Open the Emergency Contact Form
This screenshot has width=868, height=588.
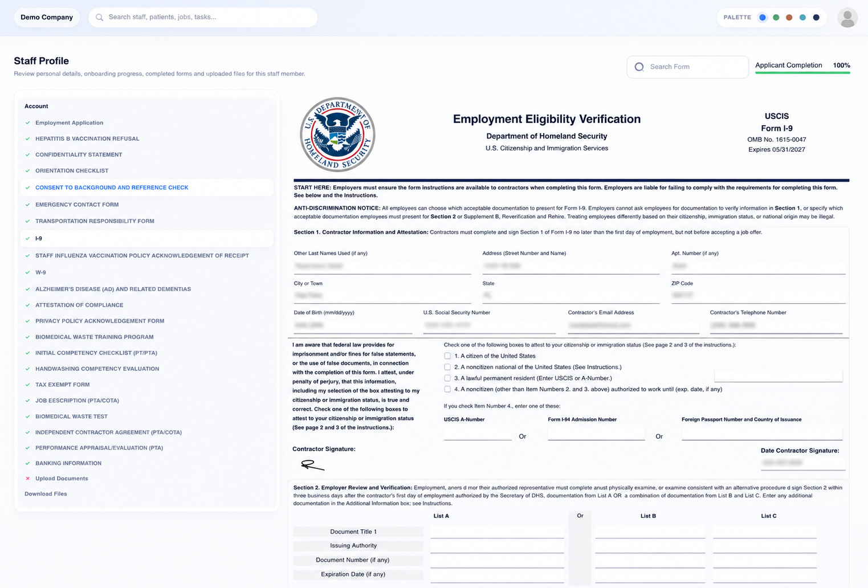coord(76,205)
